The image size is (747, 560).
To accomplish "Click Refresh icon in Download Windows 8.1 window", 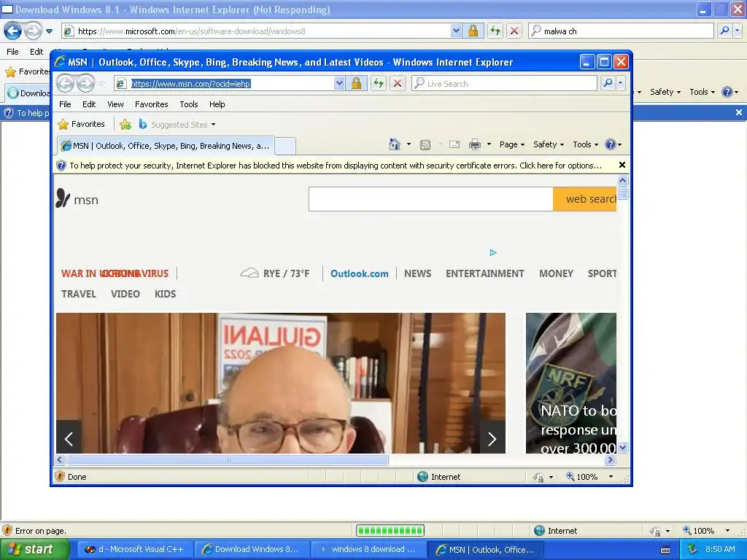I will tap(495, 31).
